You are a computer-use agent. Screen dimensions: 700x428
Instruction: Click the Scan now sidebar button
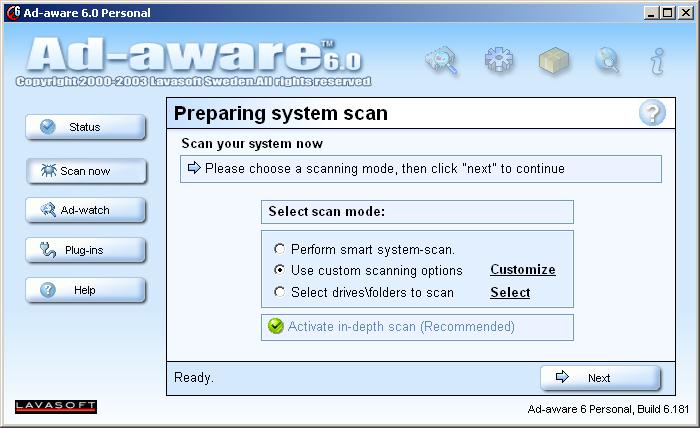(85, 171)
